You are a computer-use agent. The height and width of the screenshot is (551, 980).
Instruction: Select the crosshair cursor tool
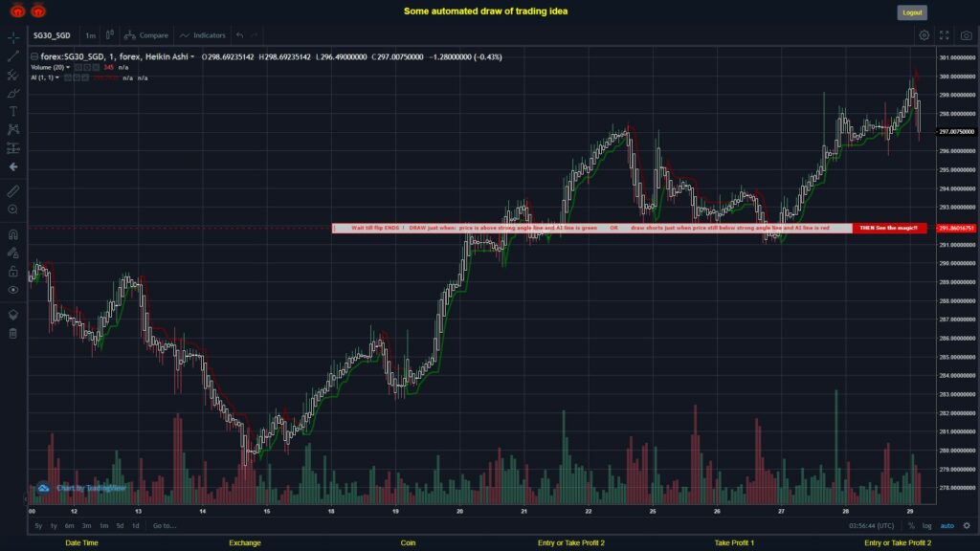pos(13,37)
